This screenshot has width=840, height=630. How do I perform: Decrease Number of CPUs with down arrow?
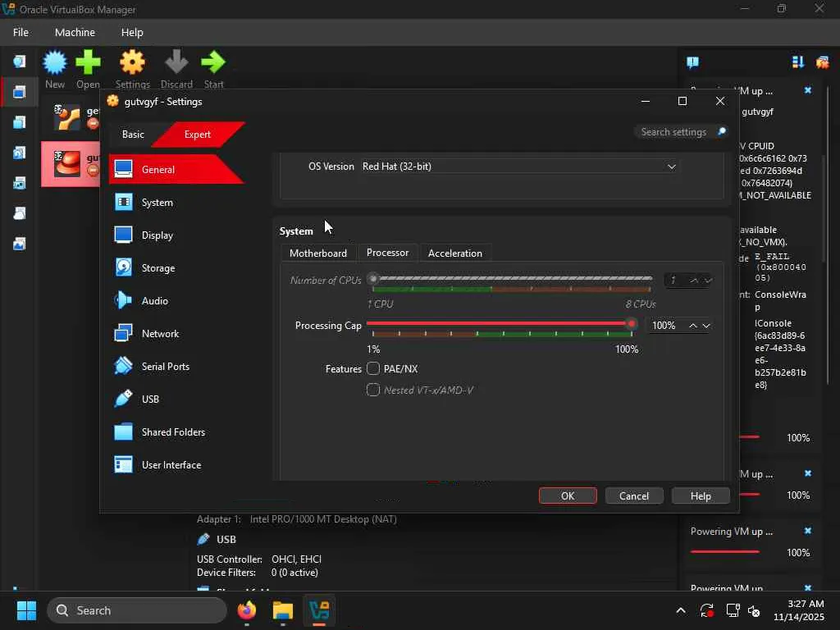pyautogui.click(x=708, y=281)
